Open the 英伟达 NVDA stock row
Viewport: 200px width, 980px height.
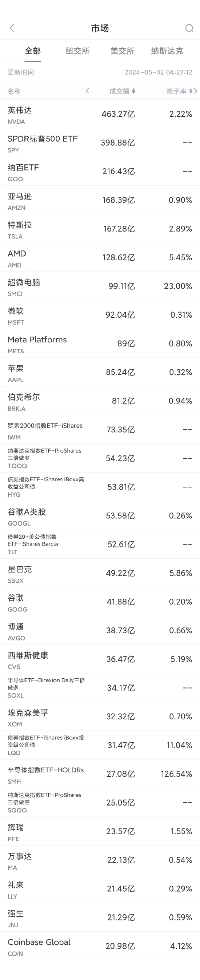(100, 114)
